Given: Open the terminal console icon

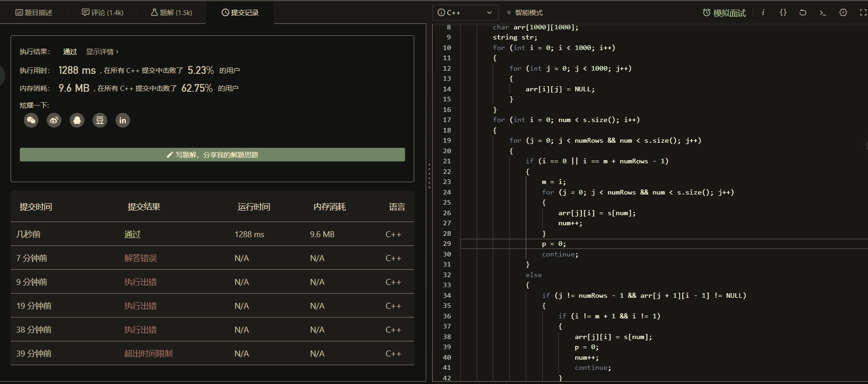Looking at the screenshot, I should coord(823,12).
